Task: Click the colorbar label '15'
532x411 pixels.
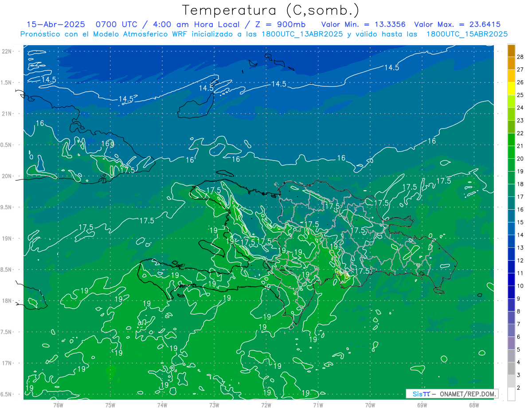Action: [x=520, y=222]
